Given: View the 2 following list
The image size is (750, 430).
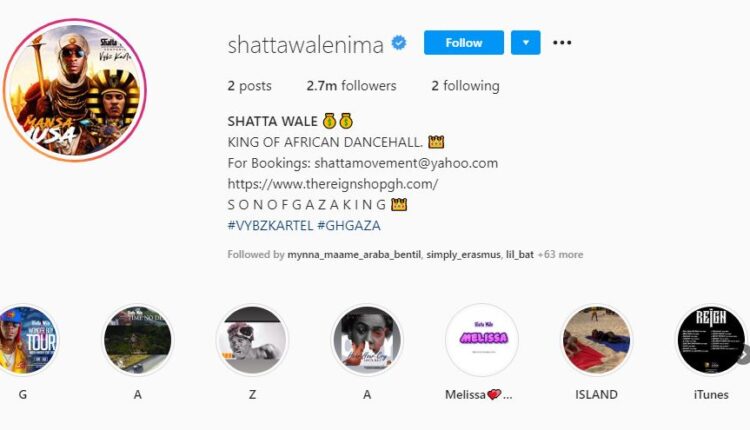Looking at the screenshot, I should (465, 86).
